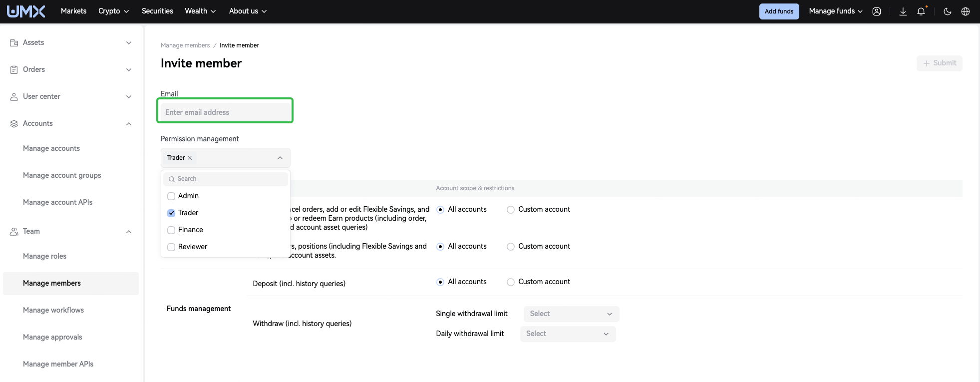The image size is (980, 382).
Task: Click Manage members breadcrumb link
Action: pyautogui.click(x=185, y=45)
